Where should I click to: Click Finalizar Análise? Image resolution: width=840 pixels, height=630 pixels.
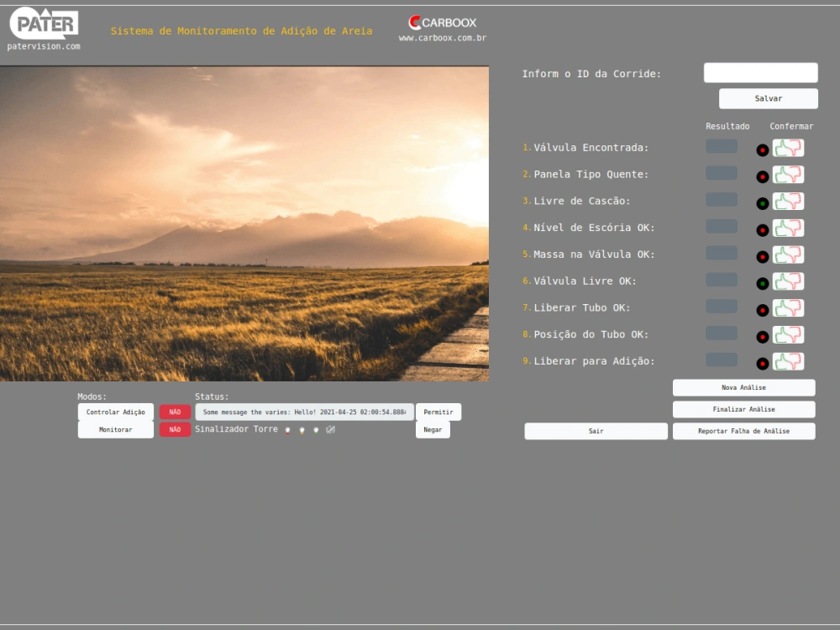click(x=743, y=409)
